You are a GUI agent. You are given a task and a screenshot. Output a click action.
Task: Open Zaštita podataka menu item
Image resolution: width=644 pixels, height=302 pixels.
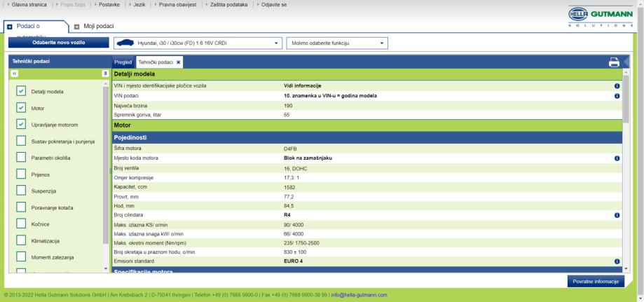228,5
